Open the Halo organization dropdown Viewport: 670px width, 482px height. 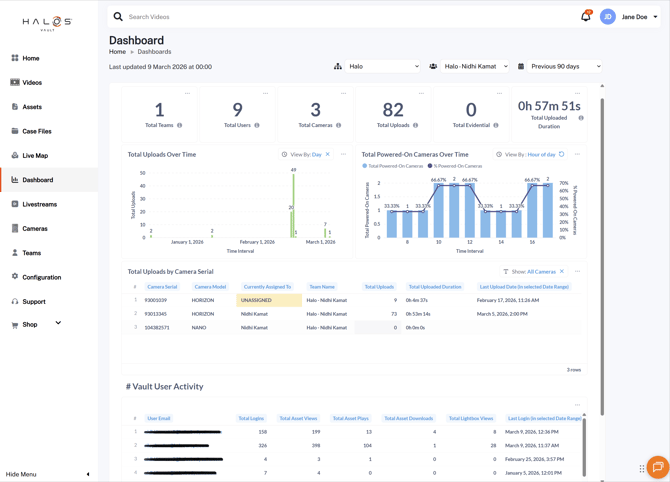tap(383, 67)
